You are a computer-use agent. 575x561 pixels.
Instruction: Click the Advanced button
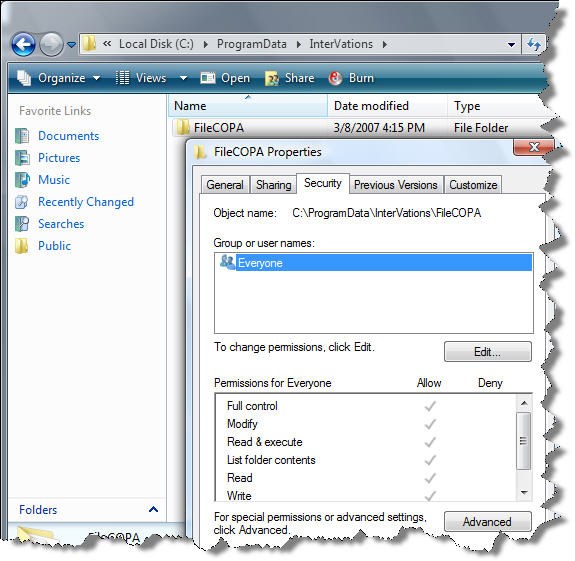[487, 521]
